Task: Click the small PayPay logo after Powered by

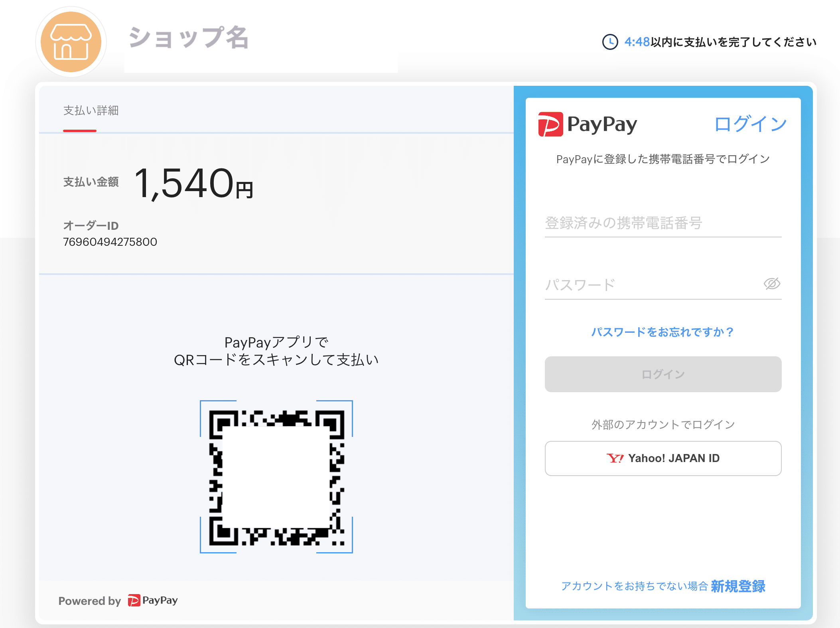Action: (x=153, y=600)
